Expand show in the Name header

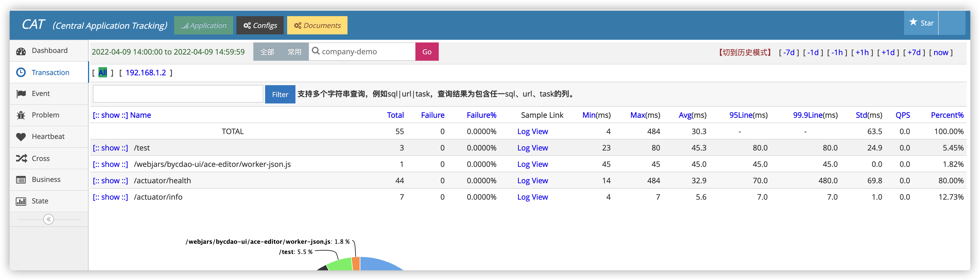(110, 115)
